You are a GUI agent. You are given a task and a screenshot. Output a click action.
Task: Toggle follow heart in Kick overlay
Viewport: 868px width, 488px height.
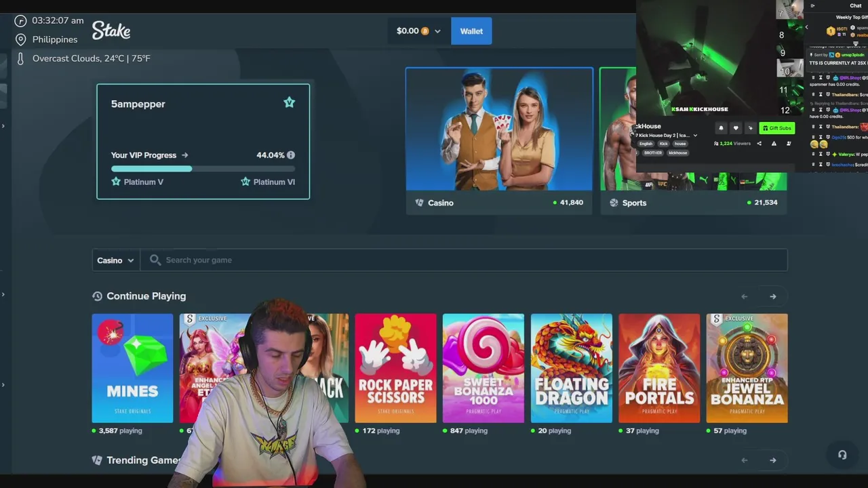pyautogui.click(x=736, y=128)
